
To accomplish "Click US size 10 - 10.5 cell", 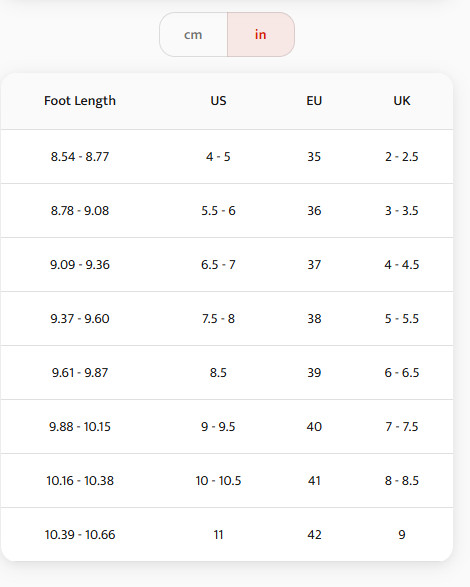I will coord(218,481).
